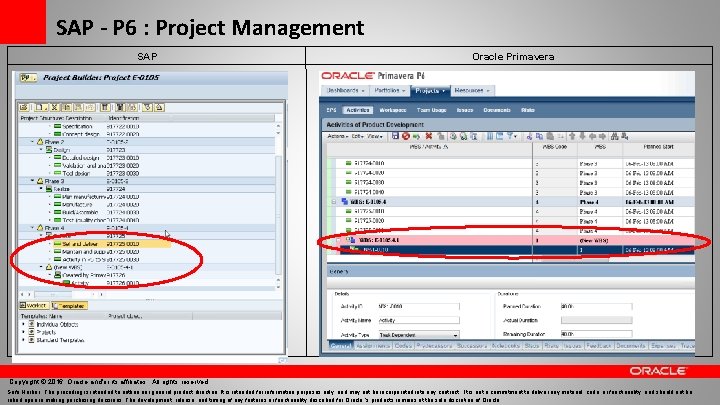Click the binoculars find icon in Primavera toolbar
720x405 pixels.
pos(614,136)
